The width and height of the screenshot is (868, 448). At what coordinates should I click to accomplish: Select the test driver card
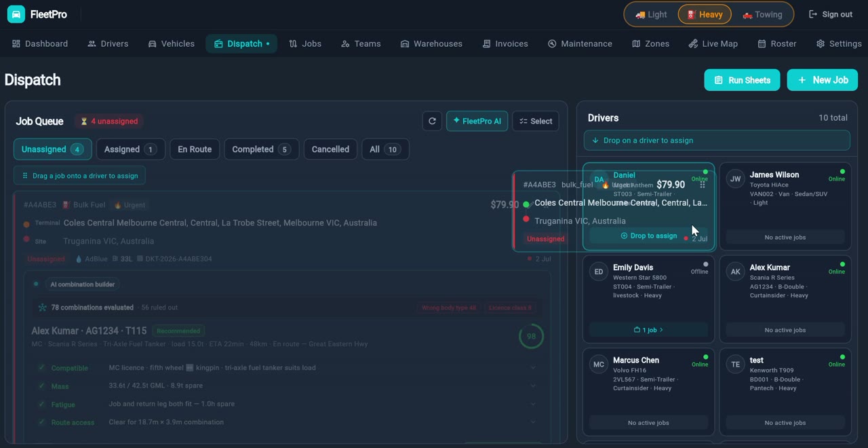(785, 392)
